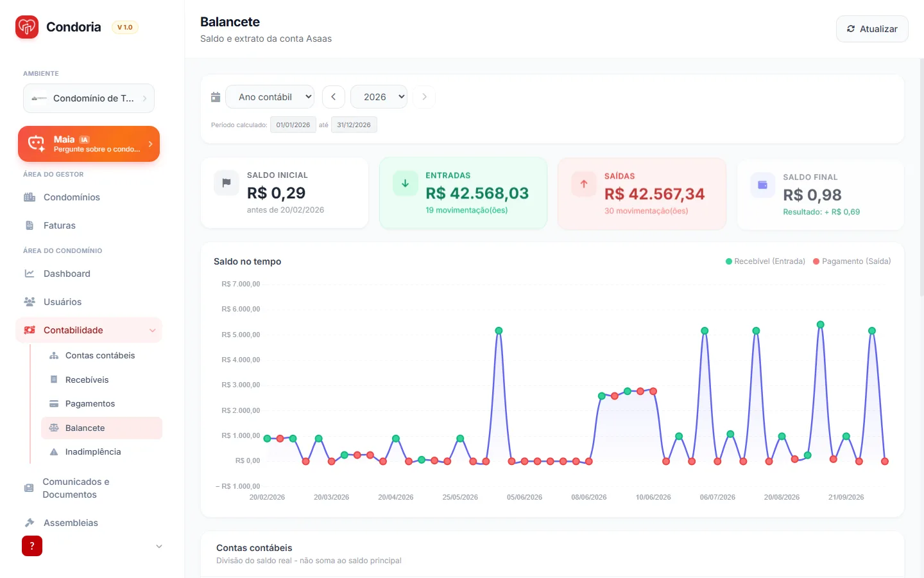Open Pagamentos in the sidebar

[x=101, y=404]
